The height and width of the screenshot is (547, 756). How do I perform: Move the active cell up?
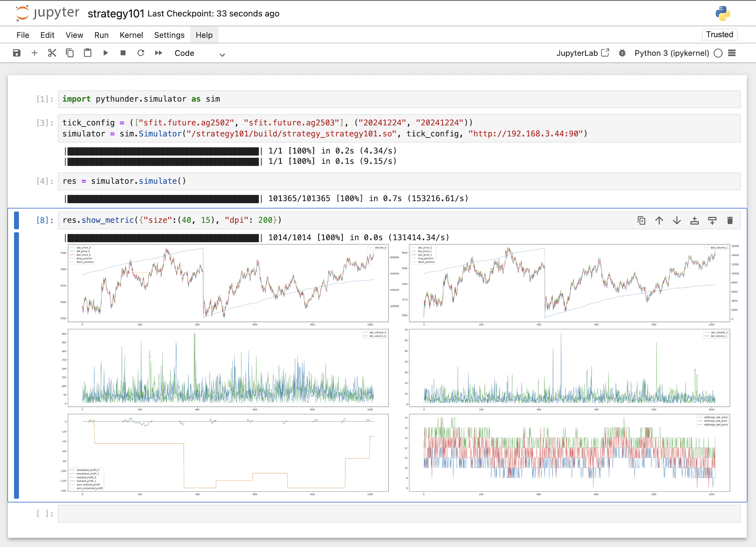pos(659,220)
